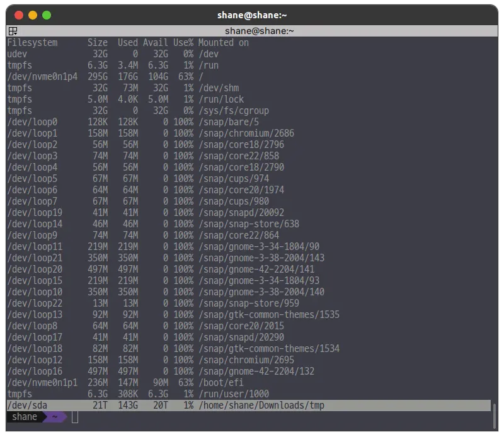Click the 'Use%' column header

pyautogui.click(x=183, y=42)
